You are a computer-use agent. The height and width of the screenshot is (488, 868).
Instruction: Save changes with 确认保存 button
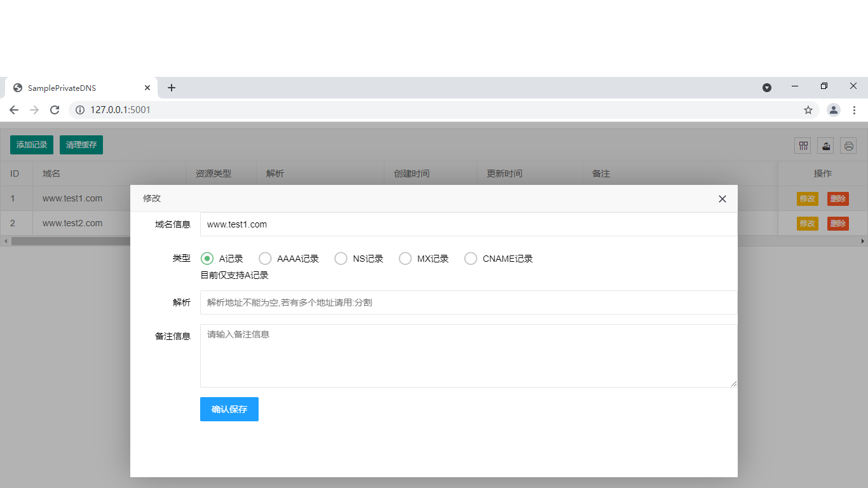click(x=229, y=409)
